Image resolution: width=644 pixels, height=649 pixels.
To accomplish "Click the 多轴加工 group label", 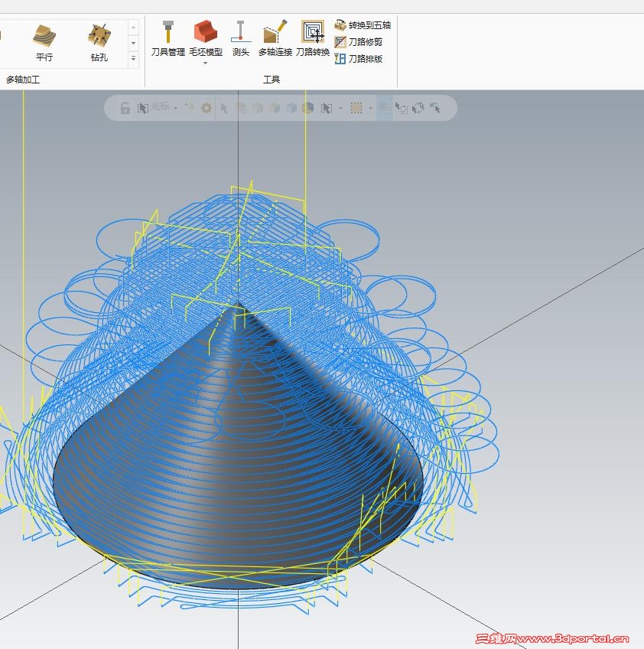I will click(x=23, y=80).
